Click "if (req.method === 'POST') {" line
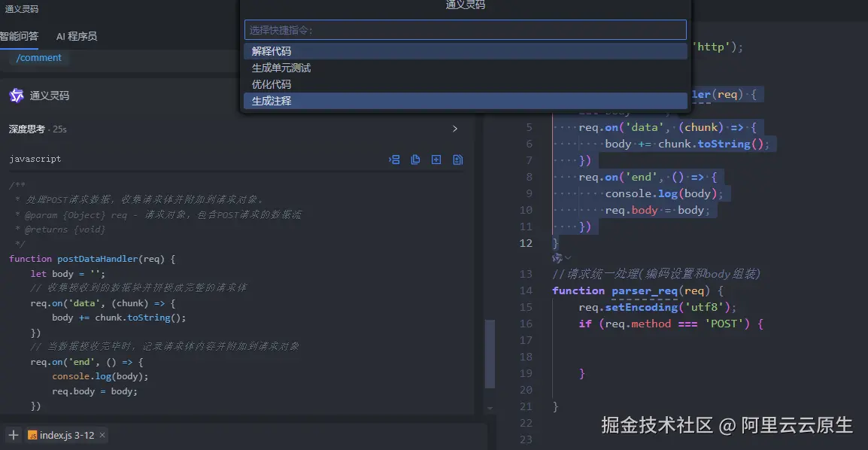The image size is (868, 450). 672,324
